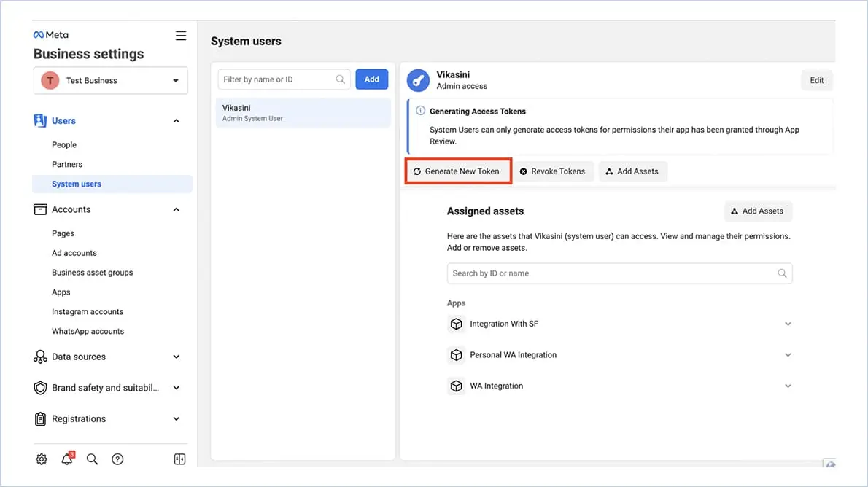The image size is (868, 487).
Task: Expand the Personal WA Integration row
Action: [788, 355]
